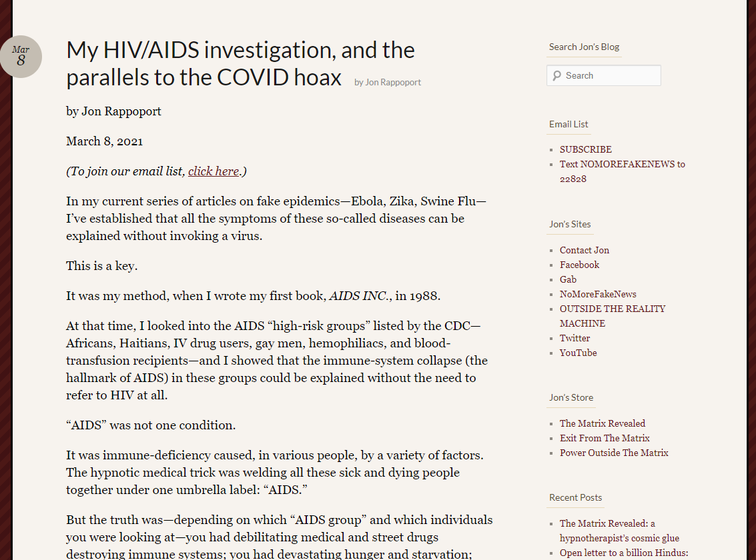Visit Jon's Facebook page link
Screen dimensions: 756x560
[579, 265]
